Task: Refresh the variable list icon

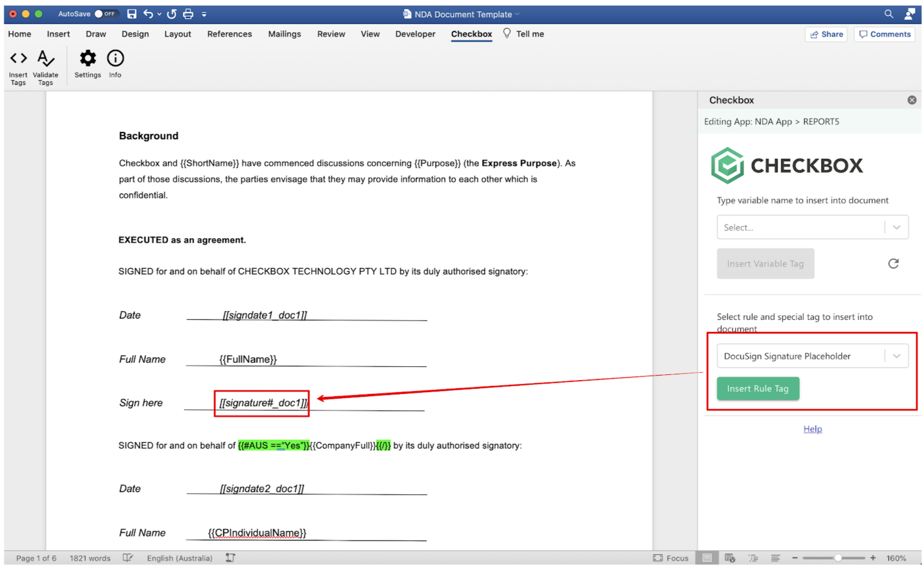Action: tap(893, 263)
